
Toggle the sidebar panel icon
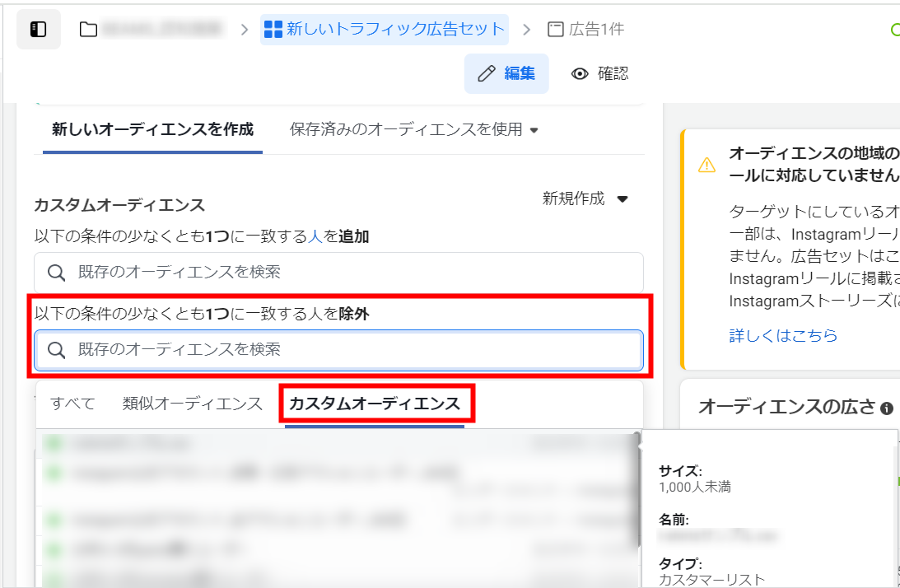[38, 30]
